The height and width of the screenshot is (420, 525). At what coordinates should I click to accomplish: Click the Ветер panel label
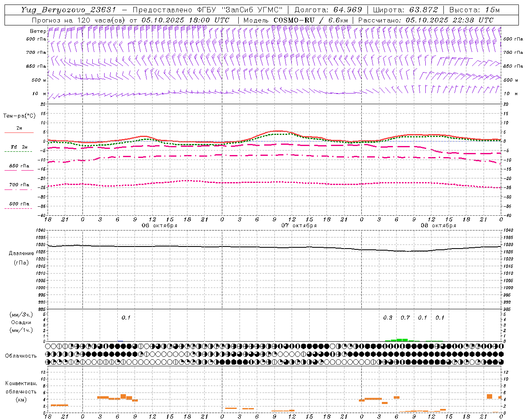(38, 31)
